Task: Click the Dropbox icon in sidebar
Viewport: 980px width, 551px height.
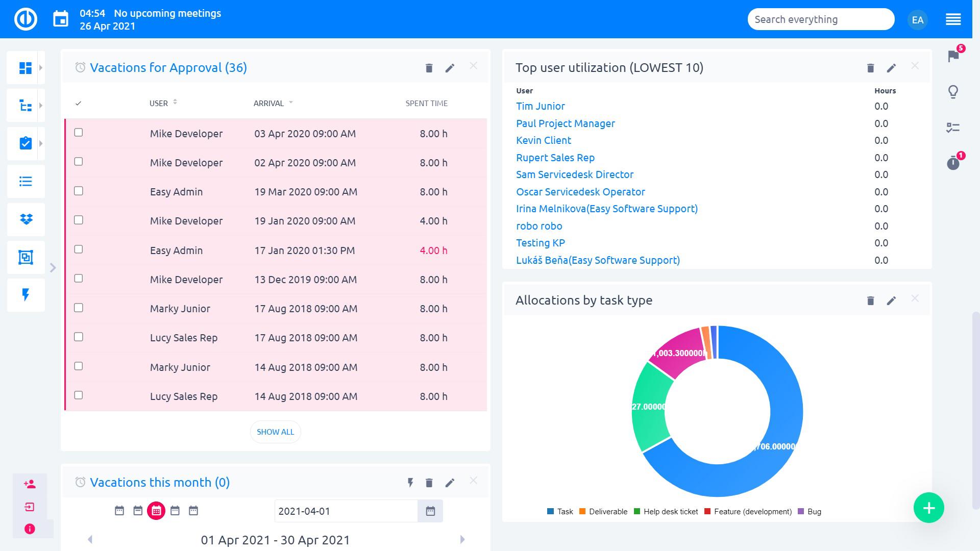Action: (26, 219)
